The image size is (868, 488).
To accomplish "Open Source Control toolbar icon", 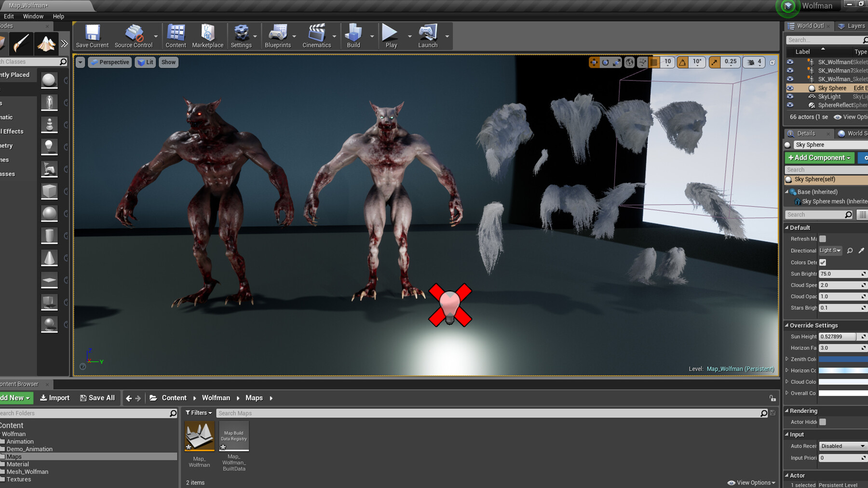I will tap(134, 36).
